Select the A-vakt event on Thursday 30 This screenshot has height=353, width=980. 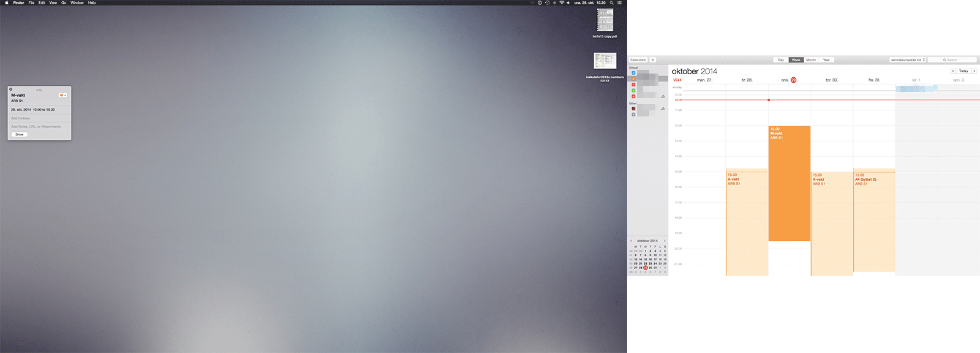pos(832,223)
